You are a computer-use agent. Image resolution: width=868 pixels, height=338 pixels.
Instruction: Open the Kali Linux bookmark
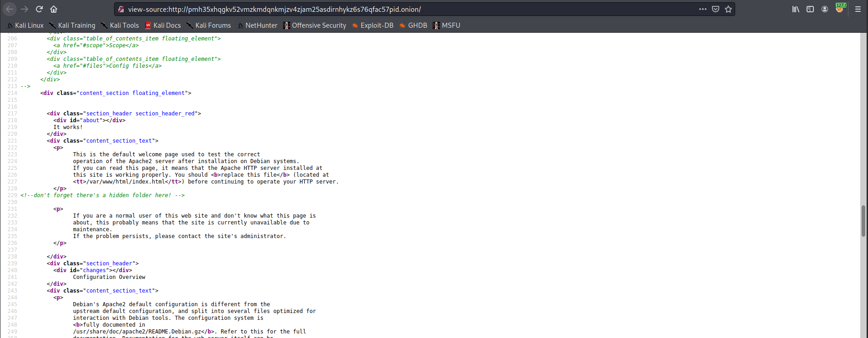click(25, 25)
